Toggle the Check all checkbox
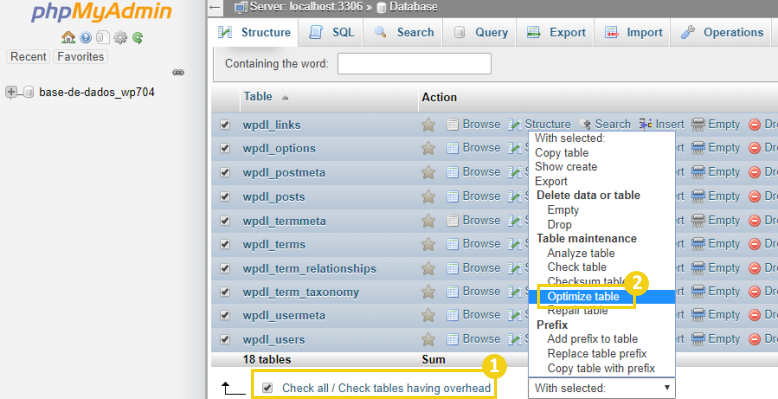Viewport: 778px width, 399px height. 267,388
